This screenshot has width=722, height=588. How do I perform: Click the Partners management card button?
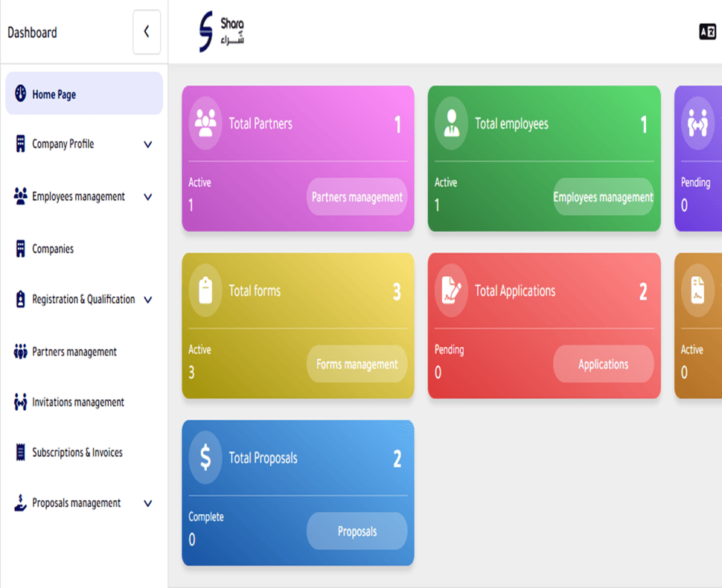(357, 196)
